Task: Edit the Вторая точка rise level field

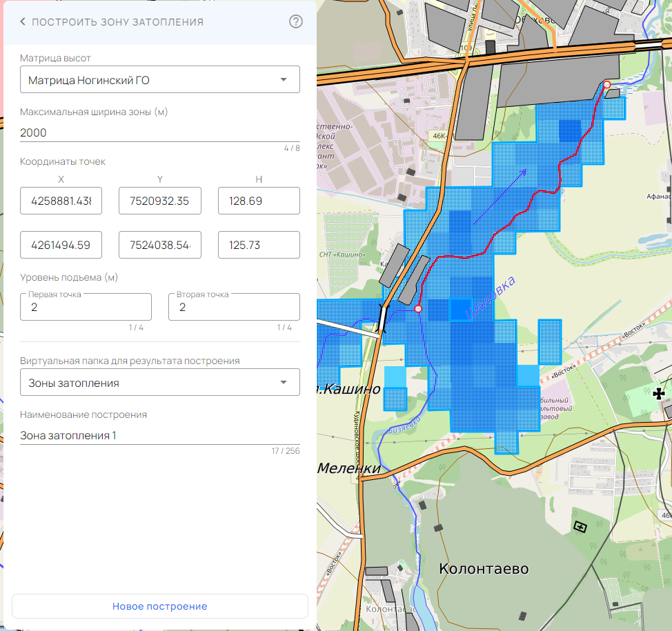Action: 233,307
